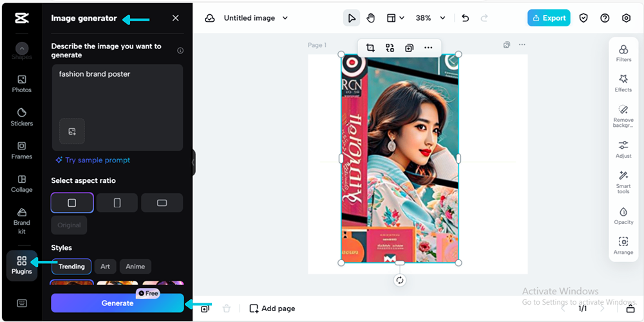This screenshot has width=644, height=322.
Task: Open Page 1 more options menu
Action: 522,45
